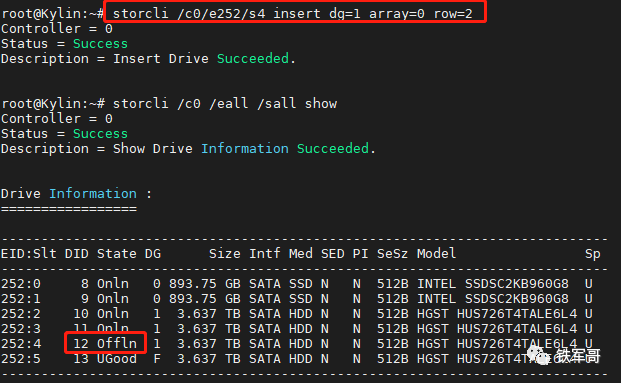Image resolution: width=621 pixels, height=383 pixels.
Task: Click the Size column header
Action: pyautogui.click(x=225, y=253)
